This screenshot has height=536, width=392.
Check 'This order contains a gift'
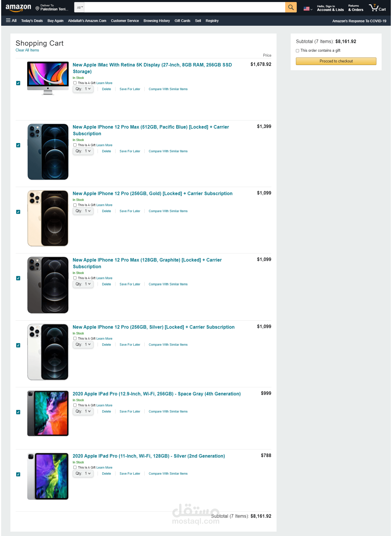pyautogui.click(x=297, y=51)
